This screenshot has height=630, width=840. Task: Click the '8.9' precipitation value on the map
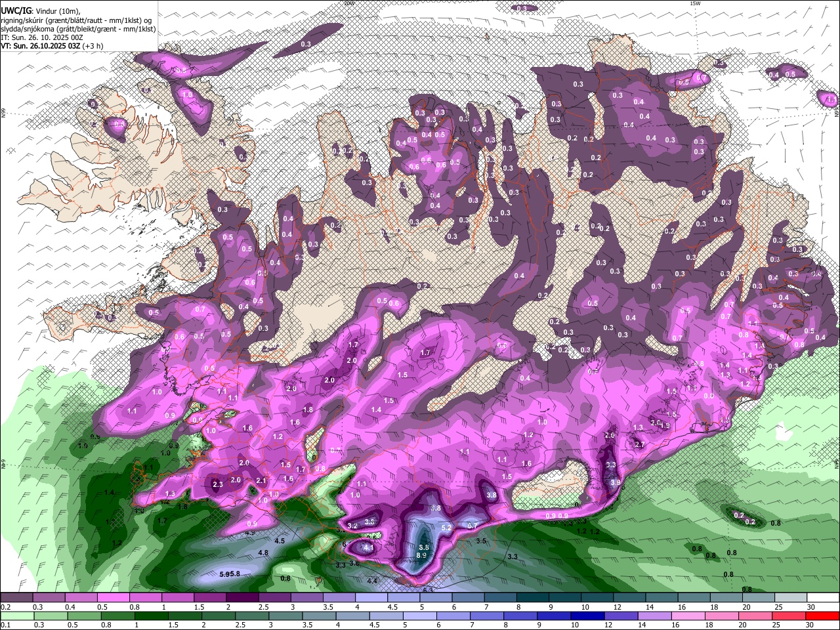(x=421, y=556)
